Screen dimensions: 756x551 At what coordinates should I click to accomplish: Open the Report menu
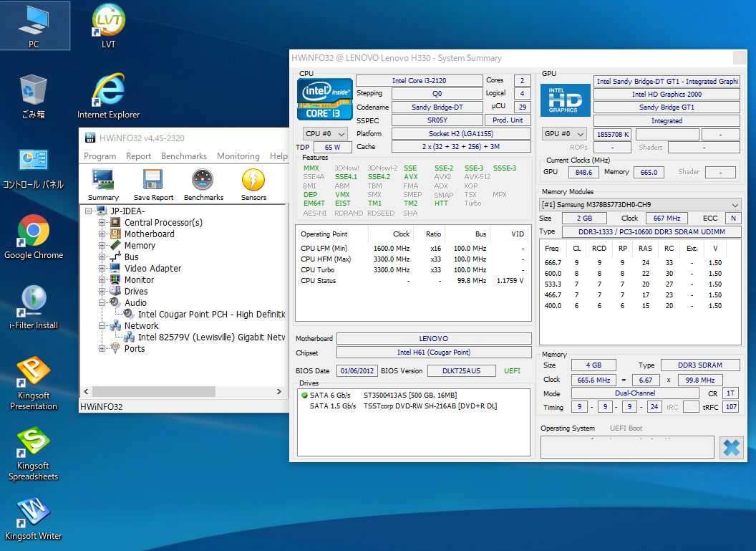(x=138, y=156)
